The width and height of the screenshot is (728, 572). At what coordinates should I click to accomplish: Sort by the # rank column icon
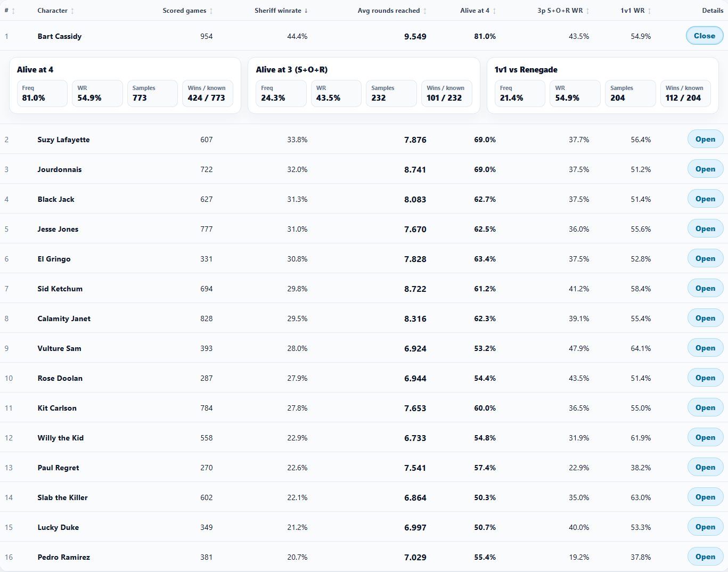[13, 11]
